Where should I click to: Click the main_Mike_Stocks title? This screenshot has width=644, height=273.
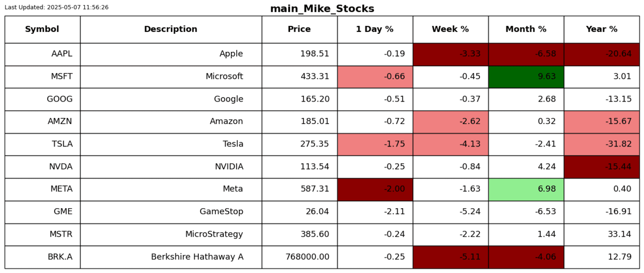322,9
